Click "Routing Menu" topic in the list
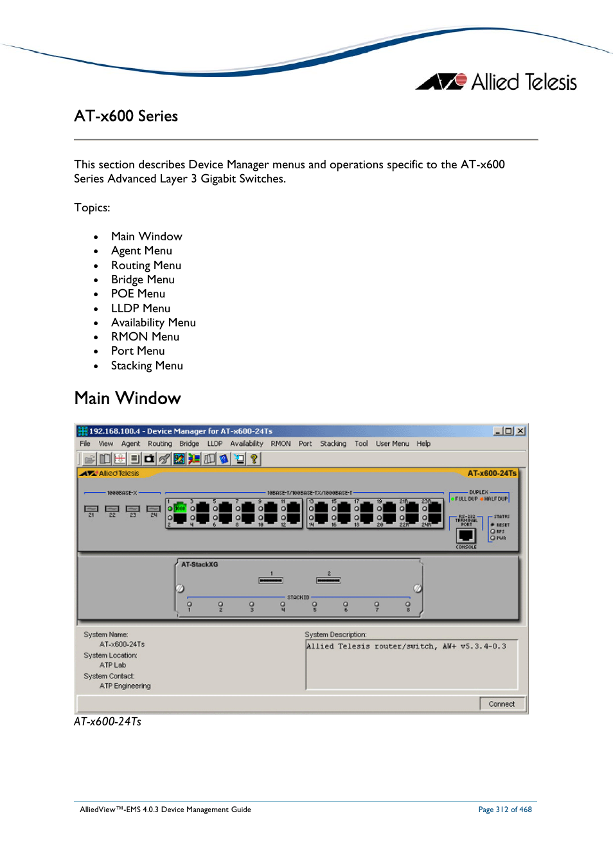 coord(146,265)
